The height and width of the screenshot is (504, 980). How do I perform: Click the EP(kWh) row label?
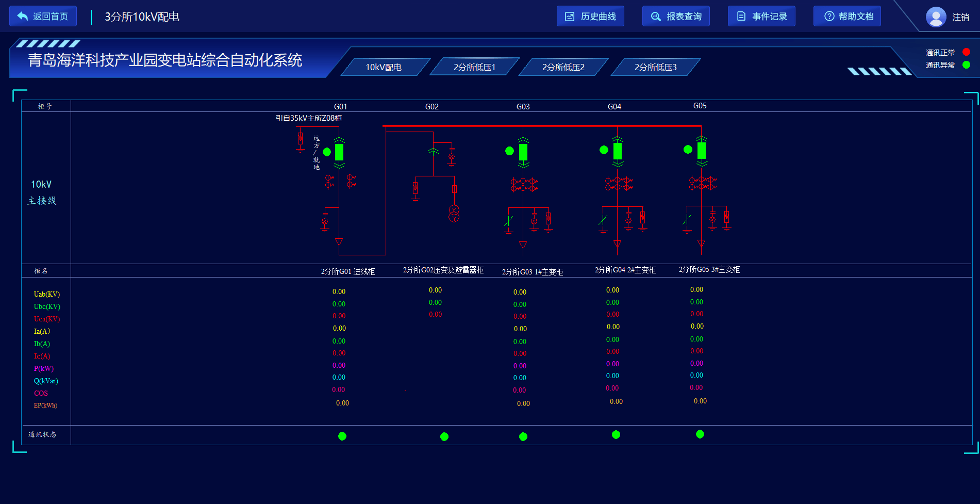46,405
